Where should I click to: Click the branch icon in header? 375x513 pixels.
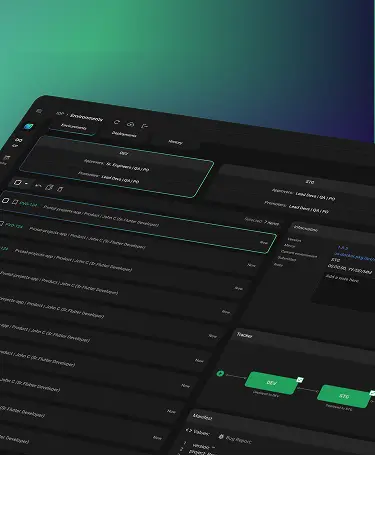[144, 126]
